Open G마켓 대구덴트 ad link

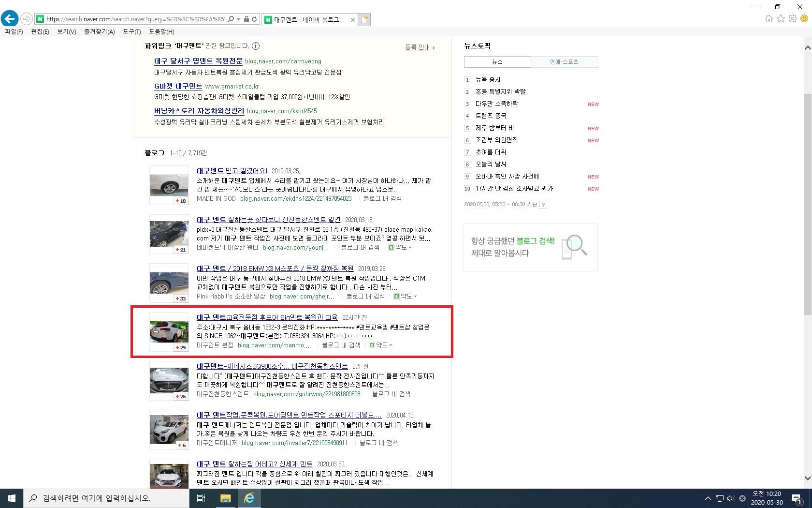click(x=178, y=86)
